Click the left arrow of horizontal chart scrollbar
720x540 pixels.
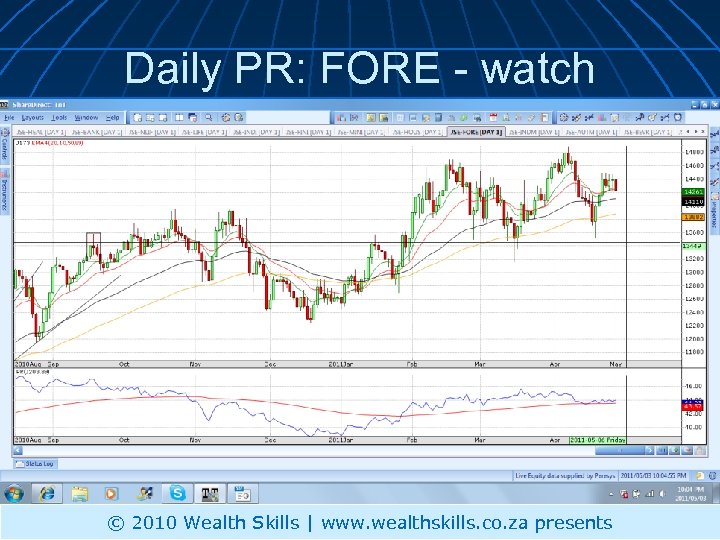point(18,450)
